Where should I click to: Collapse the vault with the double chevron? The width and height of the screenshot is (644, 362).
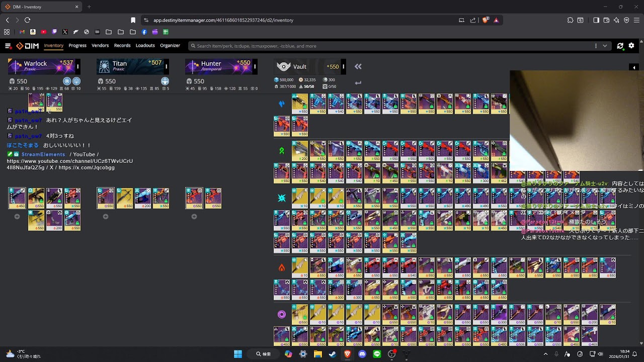click(358, 66)
